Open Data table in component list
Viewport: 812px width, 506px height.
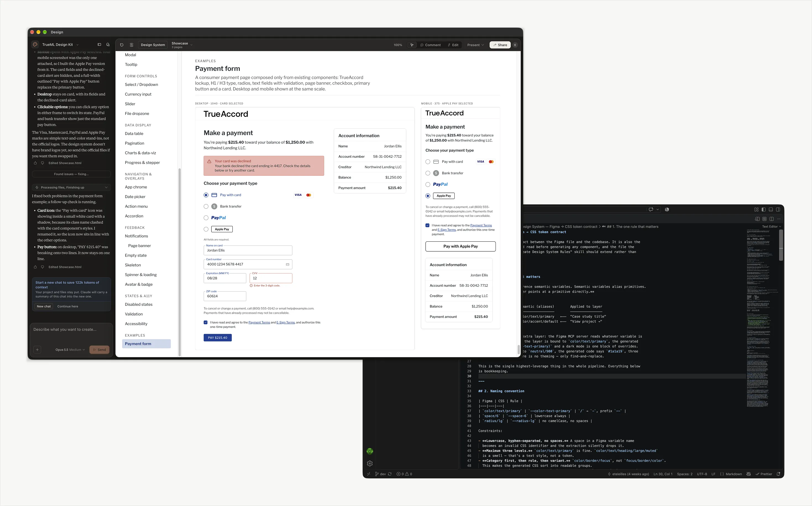[x=134, y=133]
